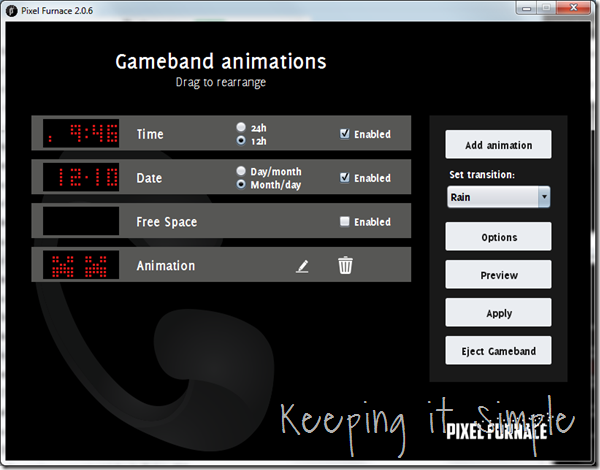Choose Month/day date format

click(x=241, y=184)
